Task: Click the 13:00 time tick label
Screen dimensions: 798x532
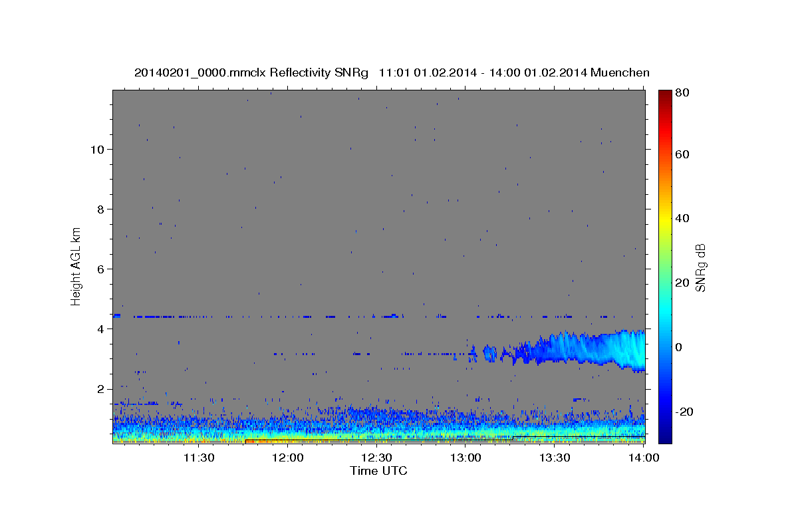Action: click(x=465, y=458)
